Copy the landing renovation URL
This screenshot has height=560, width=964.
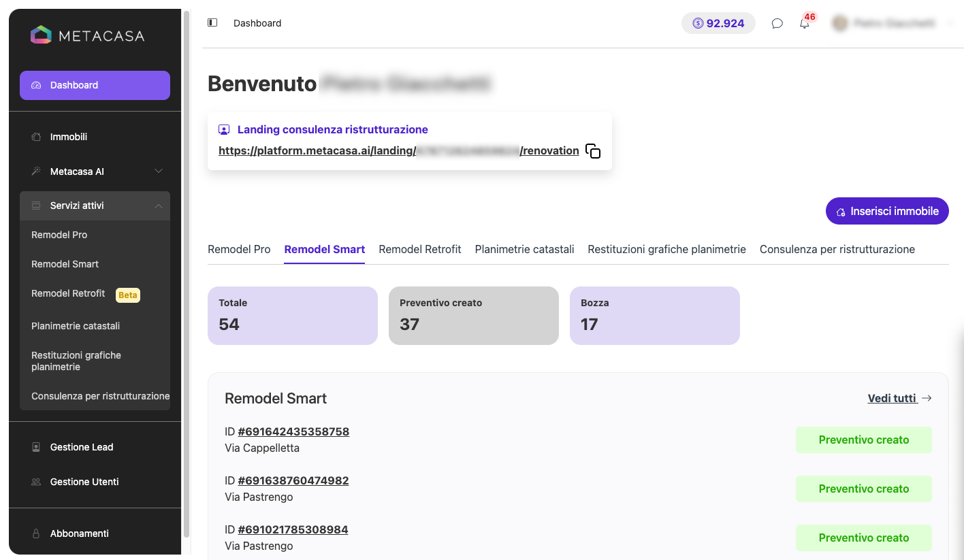[593, 151]
